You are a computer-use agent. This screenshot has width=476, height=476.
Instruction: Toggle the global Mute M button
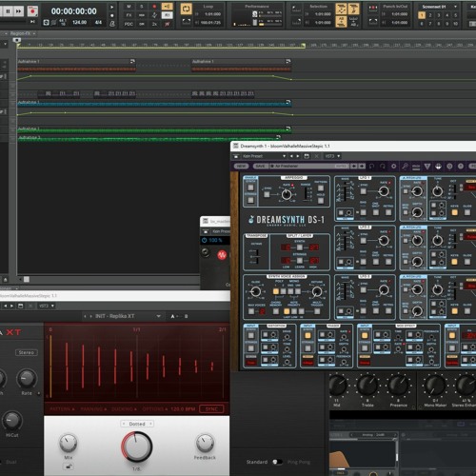[129, 7]
